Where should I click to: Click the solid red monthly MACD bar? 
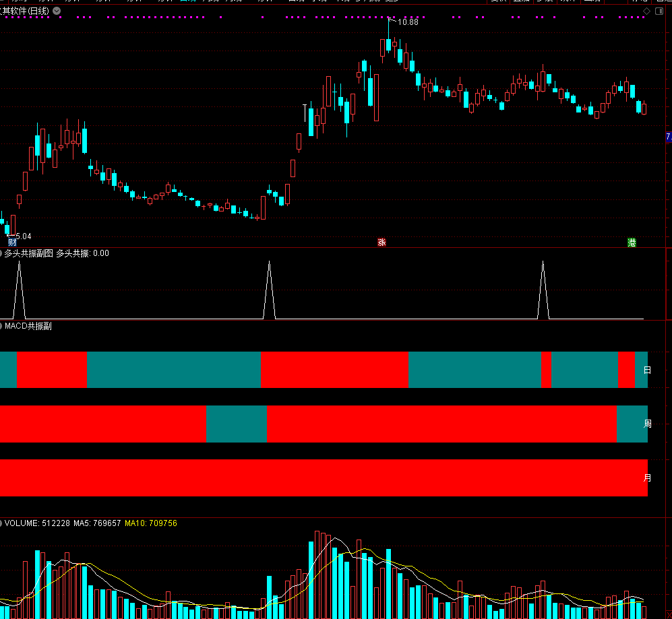click(x=324, y=478)
